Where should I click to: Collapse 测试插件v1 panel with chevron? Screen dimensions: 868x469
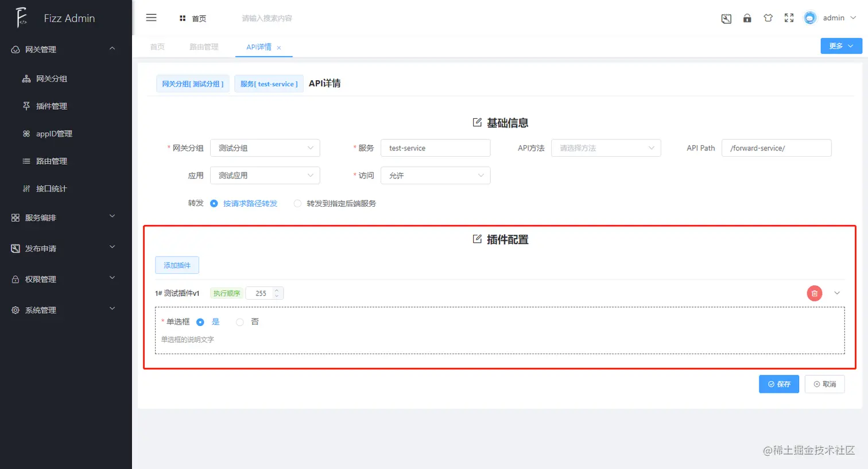(837, 293)
